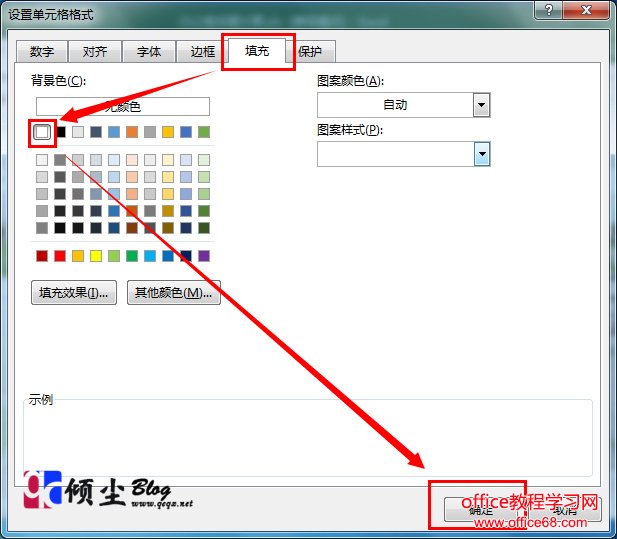This screenshot has width=617, height=539.
Task: Select the lightest pale yellow tint swatch
Action: click(x=168, y=160)
